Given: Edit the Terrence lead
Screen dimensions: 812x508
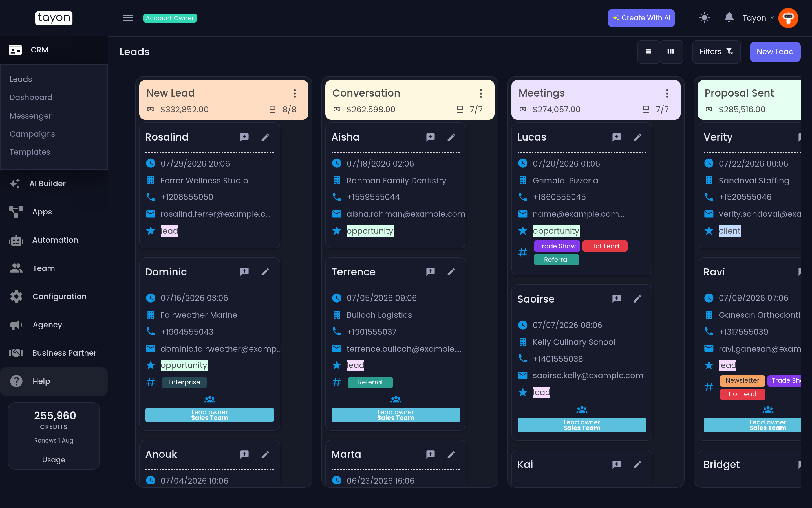Looking at the screenshot, I should (x=451, y=271).
